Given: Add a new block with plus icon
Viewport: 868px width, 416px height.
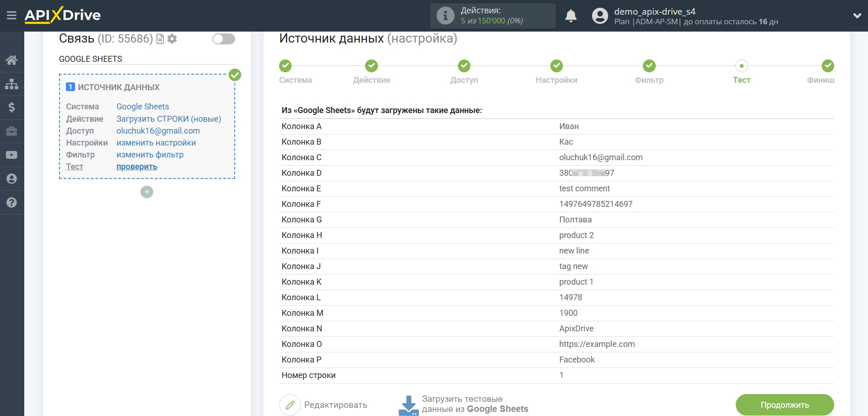Looking at the screenshot, I should pos(147,192).
